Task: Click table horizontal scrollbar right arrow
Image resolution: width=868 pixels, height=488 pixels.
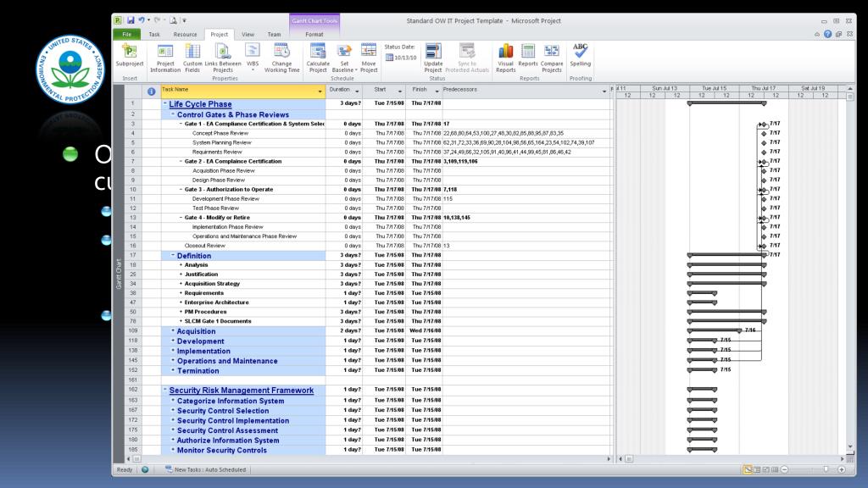Action: [609, 458]
